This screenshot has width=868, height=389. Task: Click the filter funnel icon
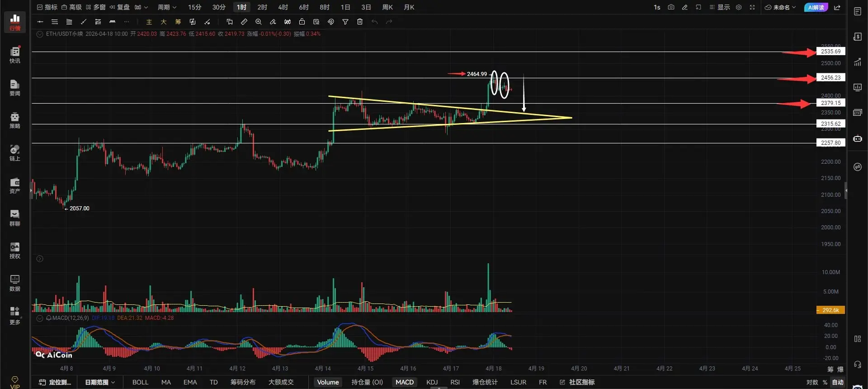click(345, 22)
